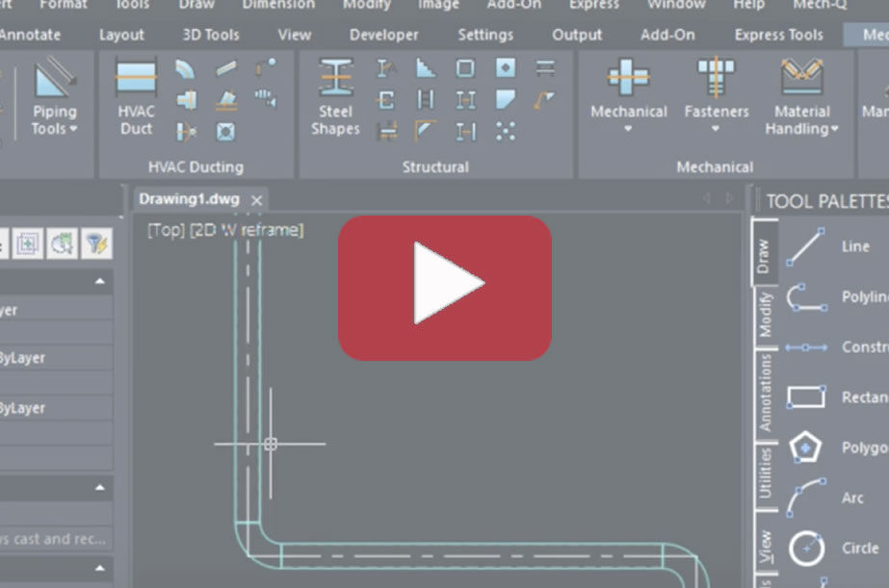This screenshot has width=889, height=588.
Task: Choose the Line tool in Tool Palettes
Action: coord(805,246)
